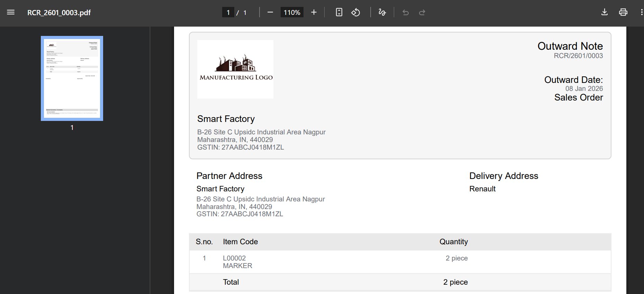Click the Item Code column header
Screen dimensions: 644x294
point(240,242)
